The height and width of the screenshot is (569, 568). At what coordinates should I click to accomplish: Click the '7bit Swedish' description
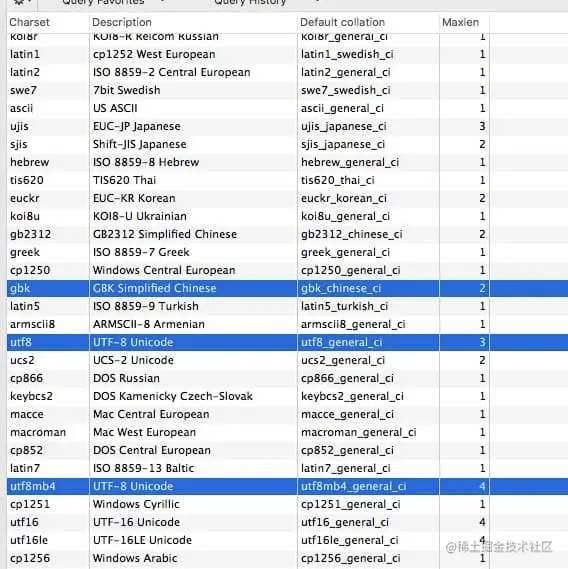click(x=127, y=90)
